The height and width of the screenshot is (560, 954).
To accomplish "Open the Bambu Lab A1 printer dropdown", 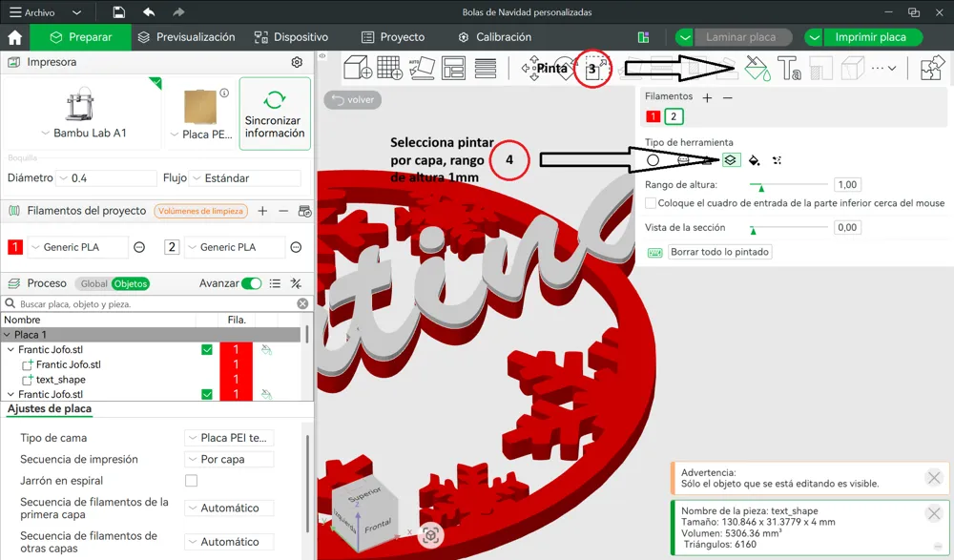I will [x=84, y=134].
